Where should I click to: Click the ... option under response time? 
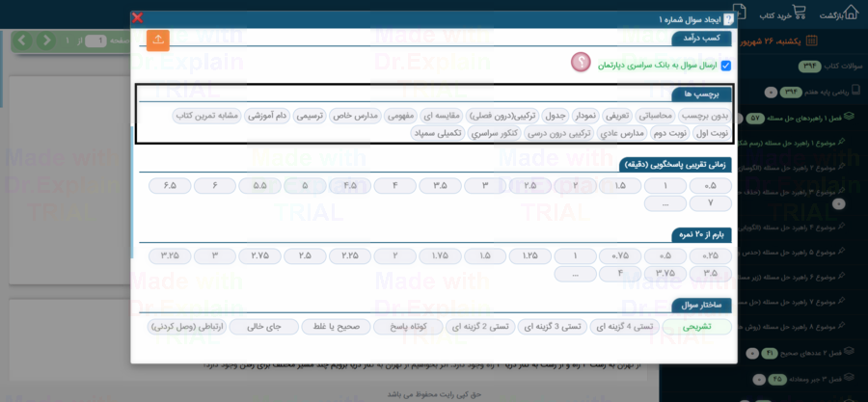(x=665, y=203)
